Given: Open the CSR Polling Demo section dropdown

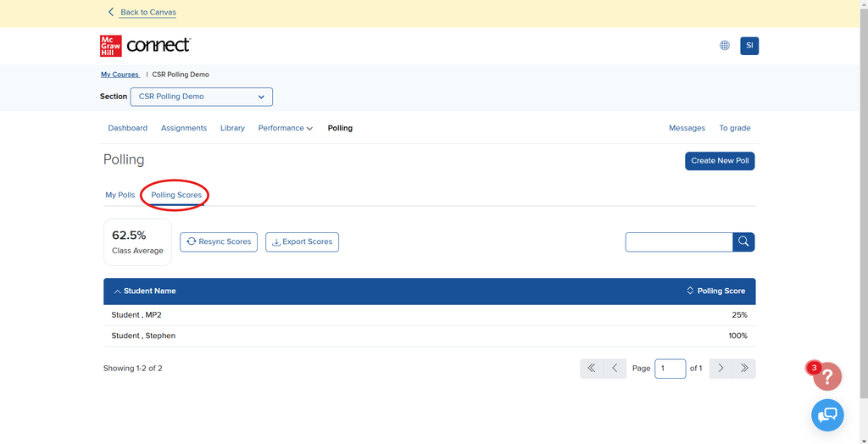Looking at the screenshot, I should tap(202, 97).
